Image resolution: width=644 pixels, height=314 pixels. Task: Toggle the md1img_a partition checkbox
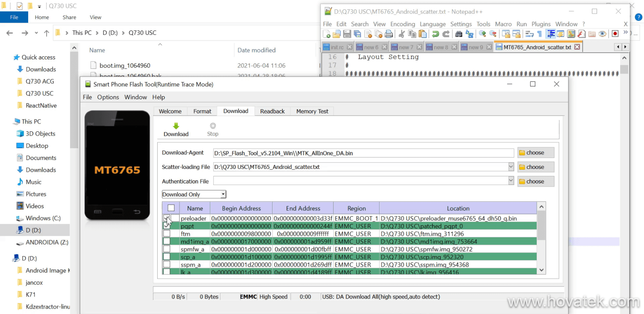167,241
